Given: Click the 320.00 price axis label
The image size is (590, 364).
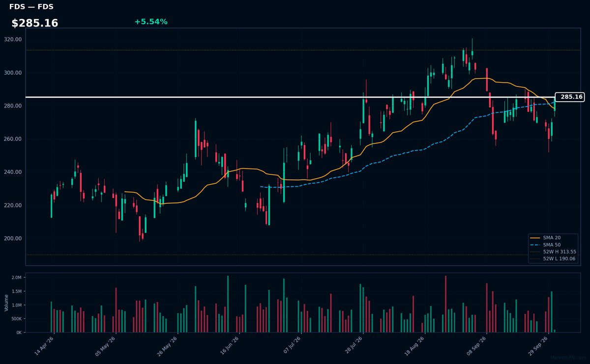Looking at the screenshot, I should pyautogui.click(x=12, y=39).
